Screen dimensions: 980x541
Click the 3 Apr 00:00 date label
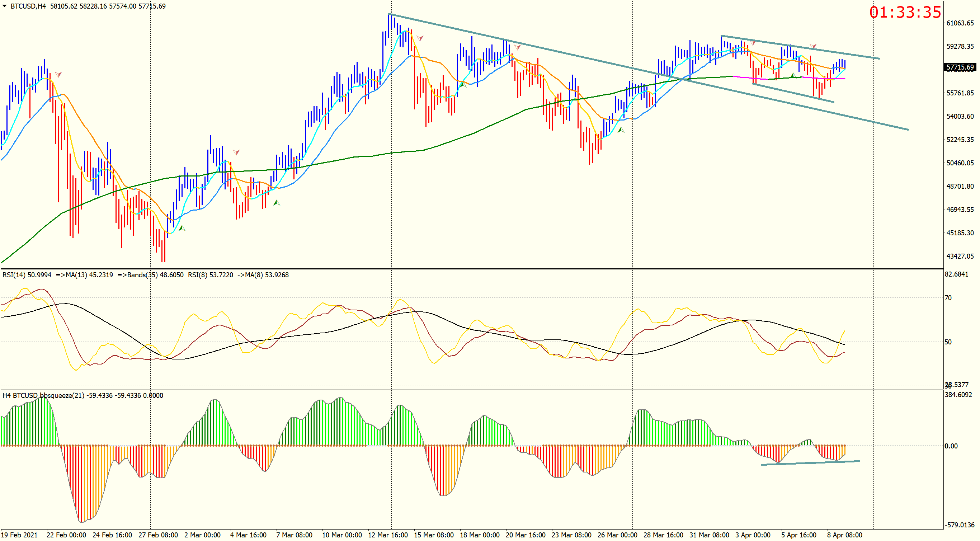pyautogui.click(x=753, y=535)
